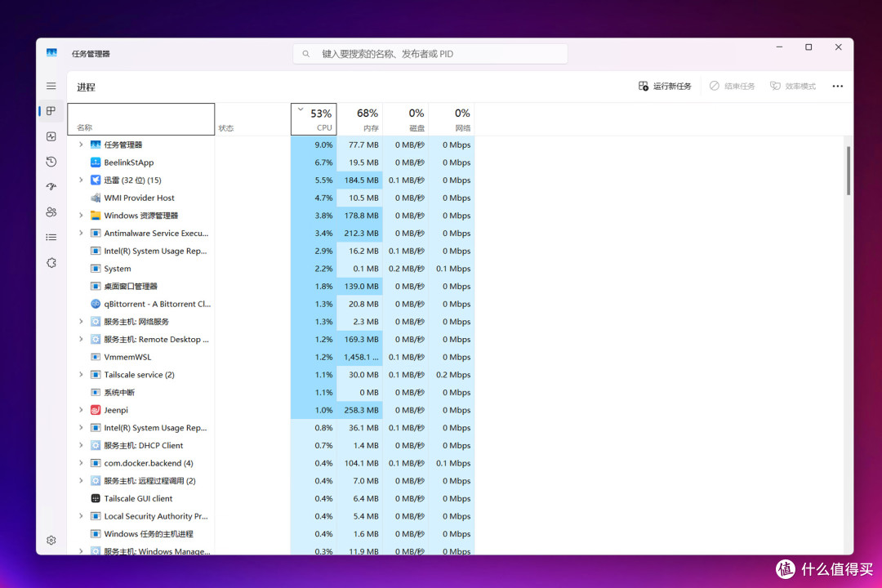Expand 服务主机: Remote Desktop group
The width and height of the screenshot is (882, 588).
pyautogui.click(x=80, y=339)
